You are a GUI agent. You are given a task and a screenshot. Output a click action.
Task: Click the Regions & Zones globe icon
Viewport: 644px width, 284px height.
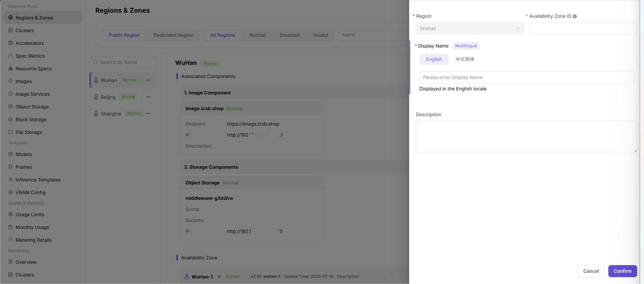[11, 17]
